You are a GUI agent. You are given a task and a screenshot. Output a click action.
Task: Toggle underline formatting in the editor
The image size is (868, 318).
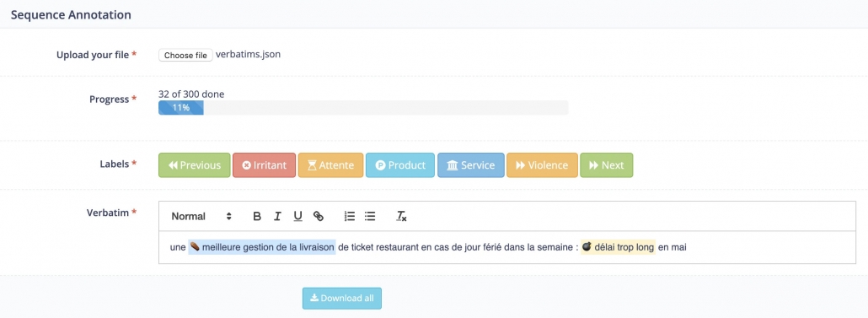tap(297, 217)
